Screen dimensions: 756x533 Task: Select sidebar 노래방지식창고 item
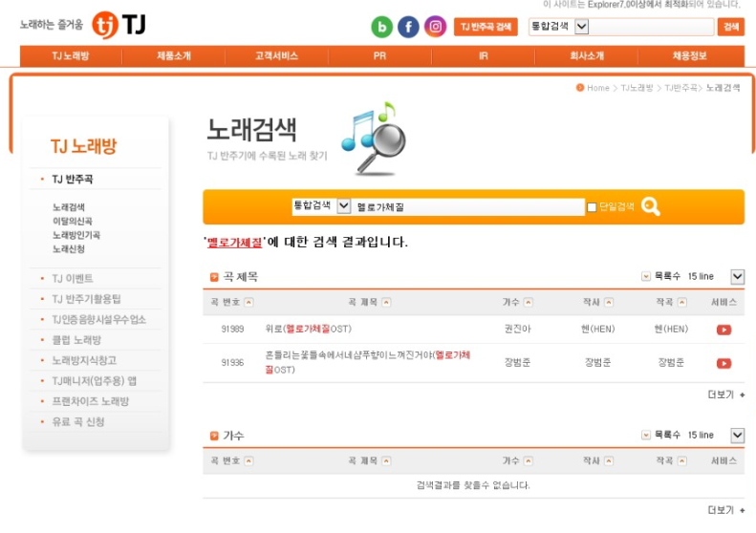[x=84, y=360]
